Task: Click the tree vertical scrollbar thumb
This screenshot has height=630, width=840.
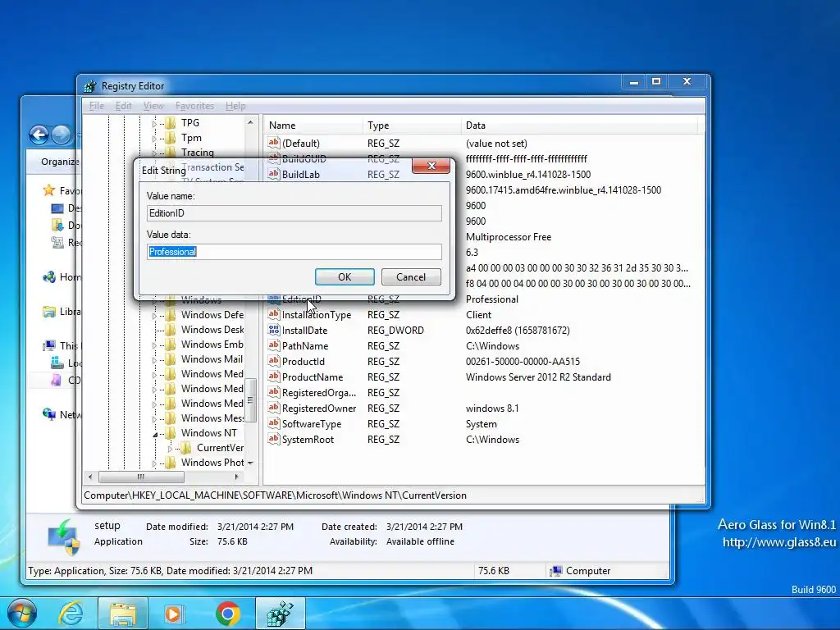Action: [x=250, y=400]
